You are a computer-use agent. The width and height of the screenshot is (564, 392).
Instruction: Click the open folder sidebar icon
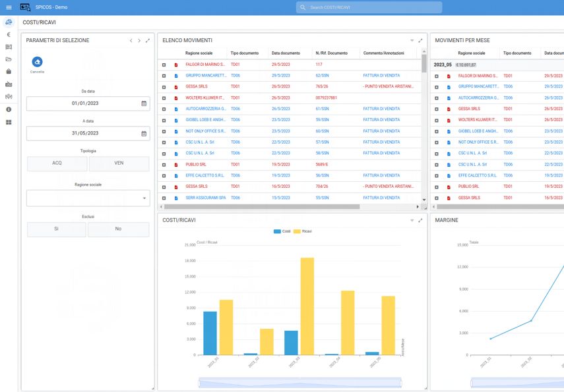[9, 59]
